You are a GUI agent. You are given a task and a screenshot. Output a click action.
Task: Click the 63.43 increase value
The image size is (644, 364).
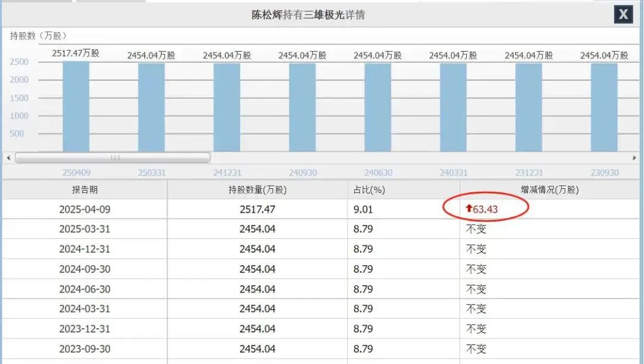coord(485,209)
